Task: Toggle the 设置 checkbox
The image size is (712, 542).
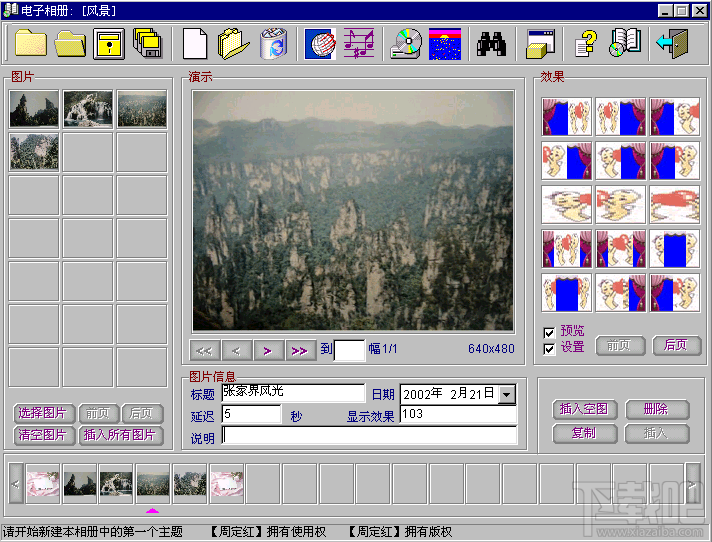Action: point(549,349)
